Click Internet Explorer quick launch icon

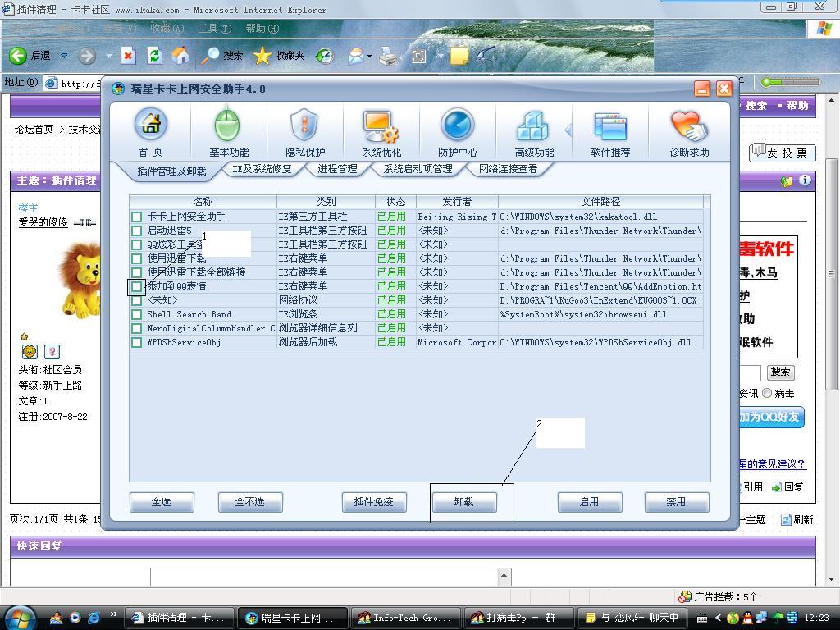tap(94, 618)
